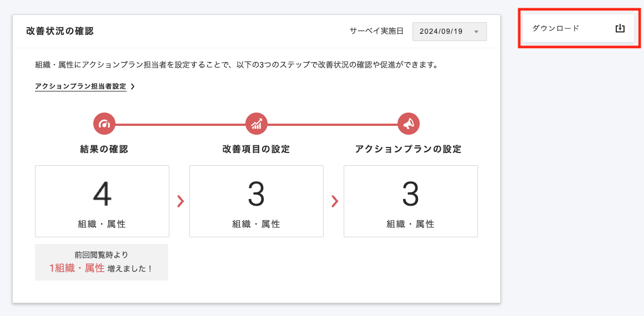Click the gauge icon for 結果の確認
Screen dimensions: 644x316
pos(104,124)
